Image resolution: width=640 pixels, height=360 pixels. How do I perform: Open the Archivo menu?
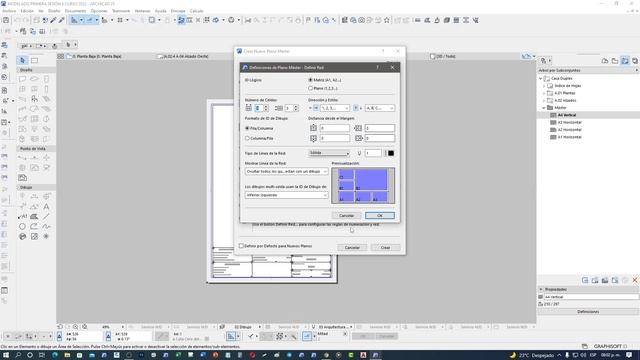coord(9,11)
